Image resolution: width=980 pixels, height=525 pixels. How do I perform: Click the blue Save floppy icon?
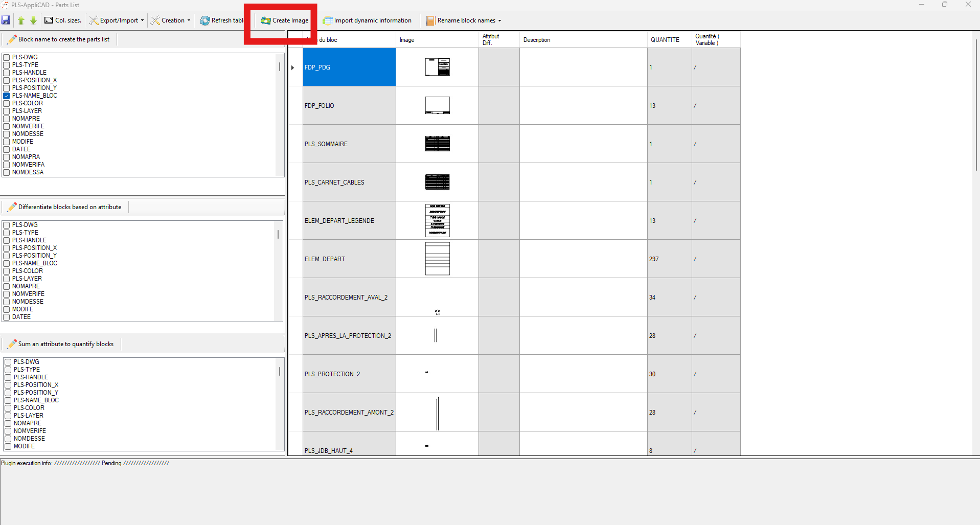(6, 20)
